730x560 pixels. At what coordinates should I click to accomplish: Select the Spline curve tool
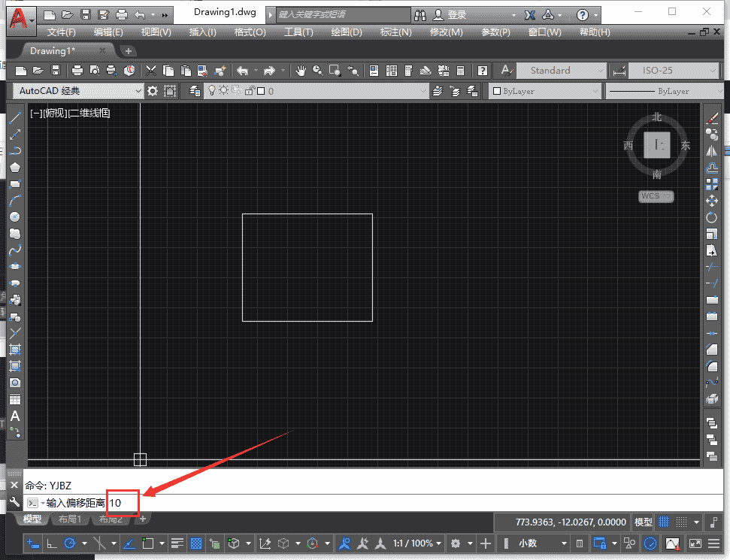[15, 250]
